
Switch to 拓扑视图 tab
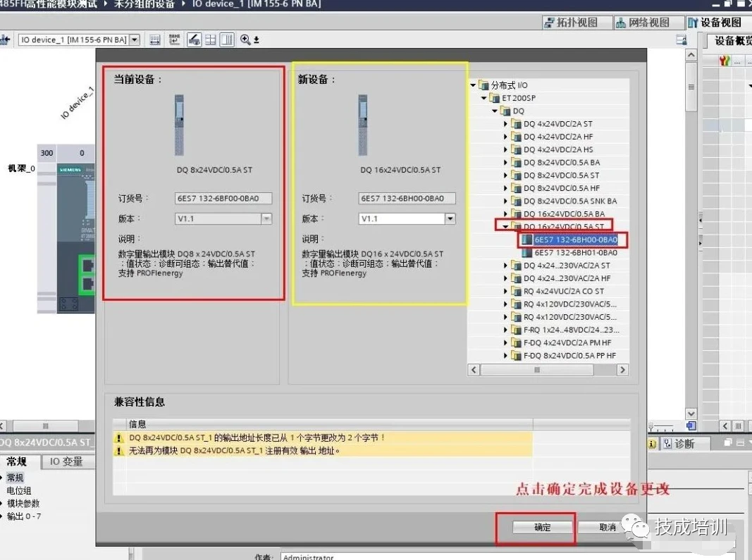click(571, 23)
